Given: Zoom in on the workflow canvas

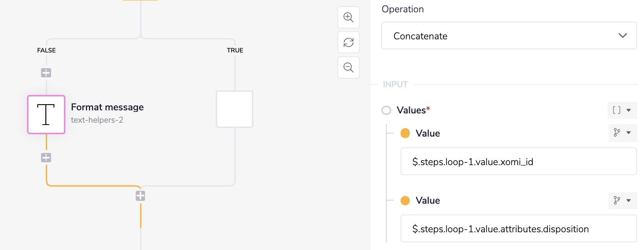Looking at the screenshot, I should click(349, 17).
